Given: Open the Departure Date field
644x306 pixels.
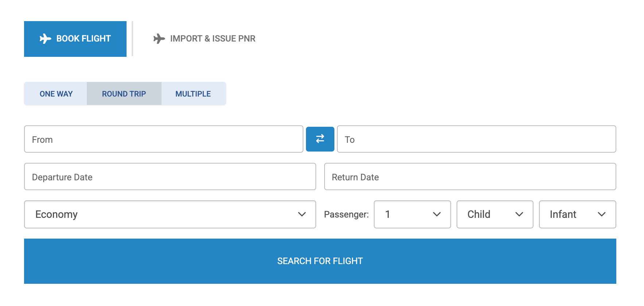Looking at the screenshot, I should 170,177.
